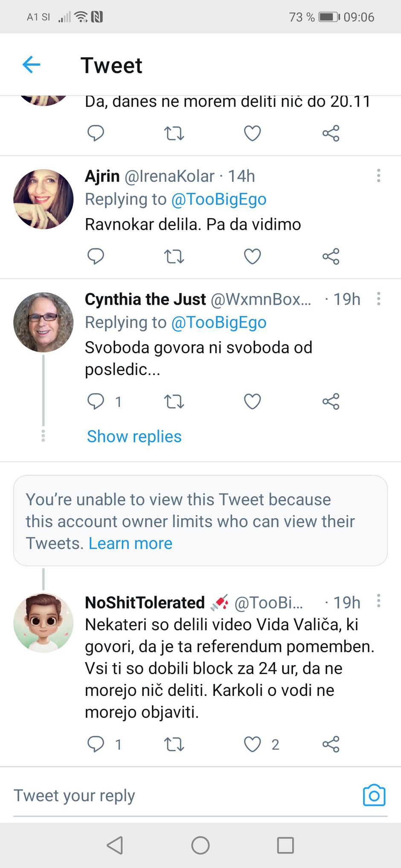Retweet Ajrin's reply
Screen dimensions: 401x868
point(174,257)
